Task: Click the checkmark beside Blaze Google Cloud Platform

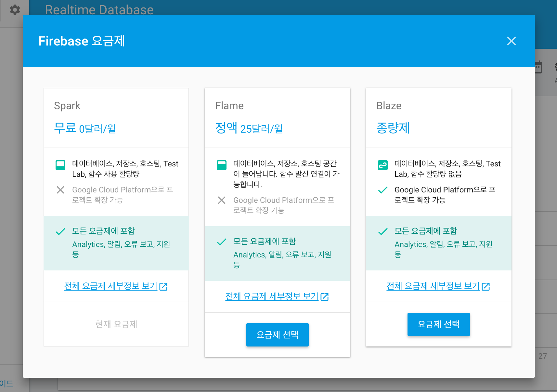Action: [383, 190]
